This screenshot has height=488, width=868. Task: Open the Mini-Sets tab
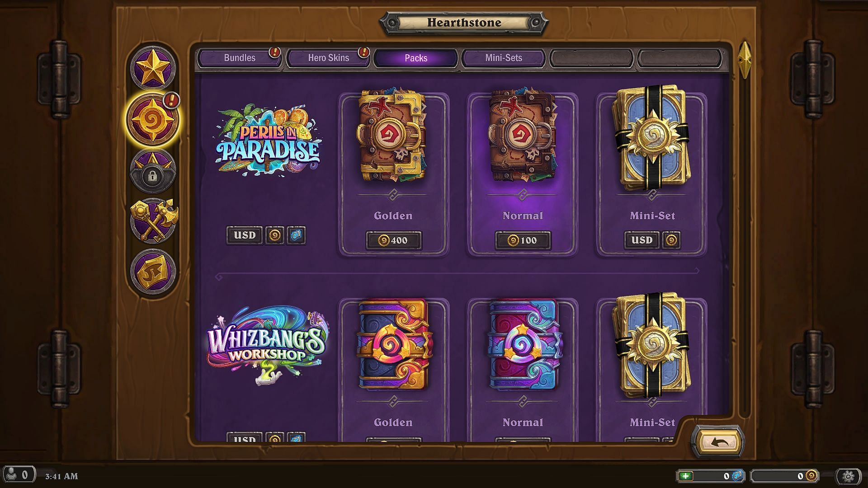504,58
